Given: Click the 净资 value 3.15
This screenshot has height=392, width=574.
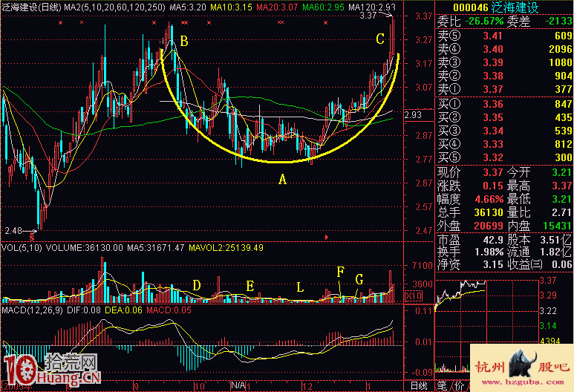Looking at the screenshot, I should pyautogui.click(x=493, y=264).
